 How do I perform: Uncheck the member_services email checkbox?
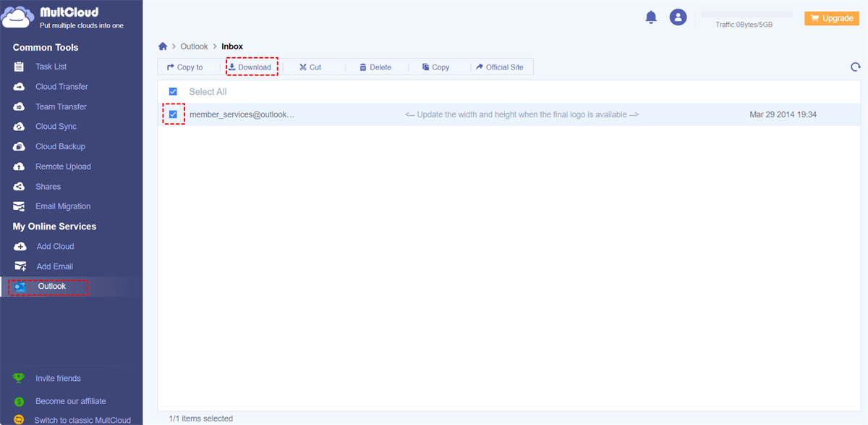(x=173, y=114)
